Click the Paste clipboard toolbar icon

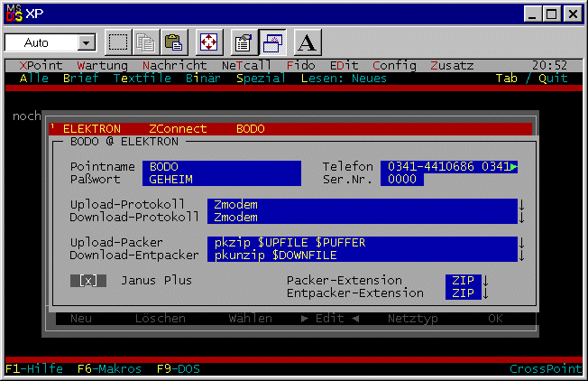coord(173,42)
